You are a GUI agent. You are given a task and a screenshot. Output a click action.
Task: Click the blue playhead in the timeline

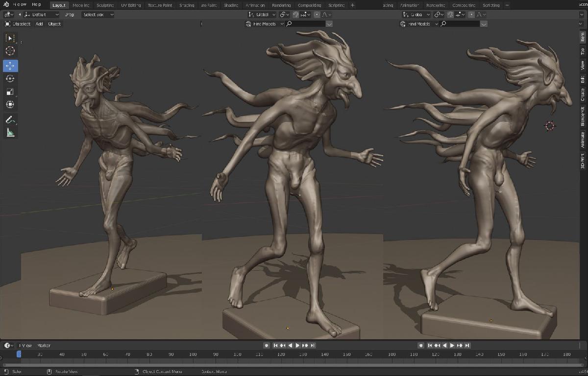[x=19, y=354]
